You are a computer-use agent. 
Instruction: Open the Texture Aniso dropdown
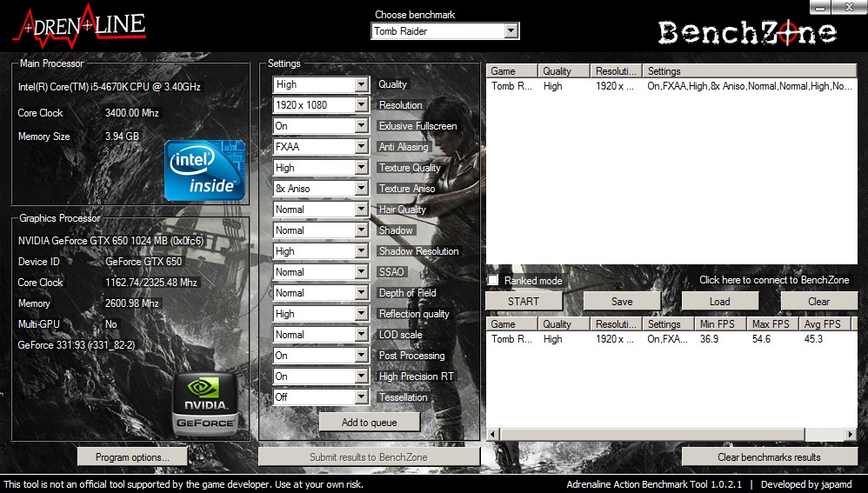click(x=321, y=189)
